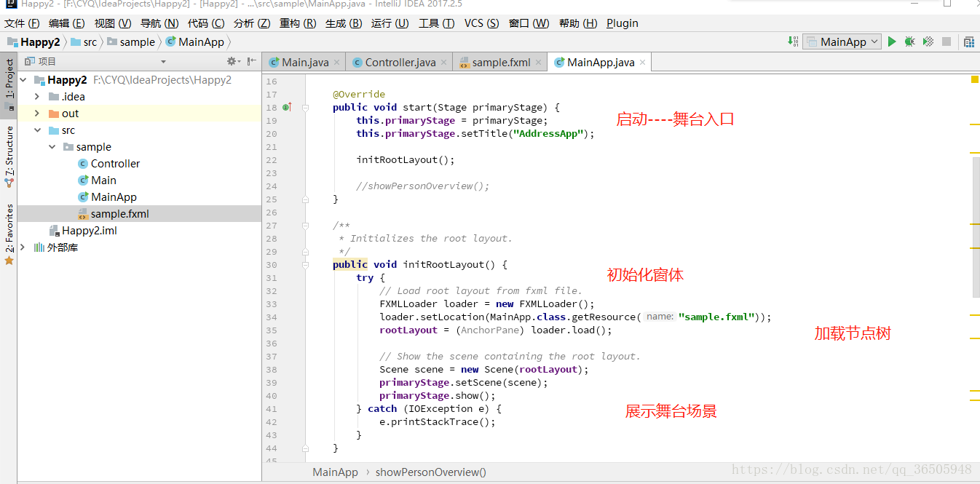Click MainApp in the navigation bar
The width and height of the screenshot is (980, 484).
[x=195, y=42]
